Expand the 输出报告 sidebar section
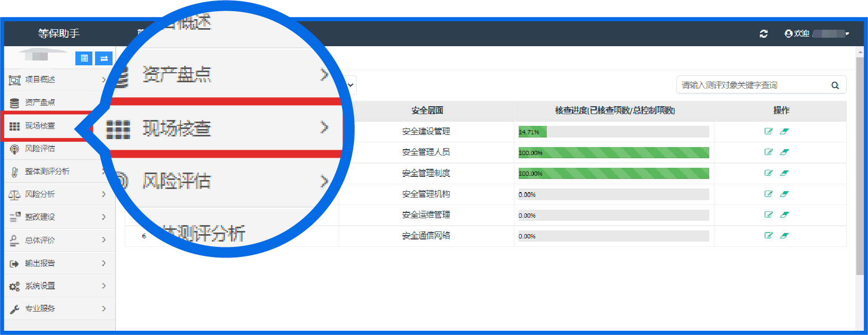The height and width of the screenshot is (335, 868). [x=104, y=263]
